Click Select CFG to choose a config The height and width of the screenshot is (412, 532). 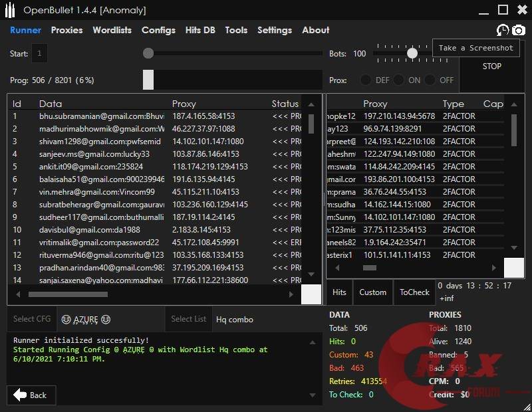tap(31, 319)
